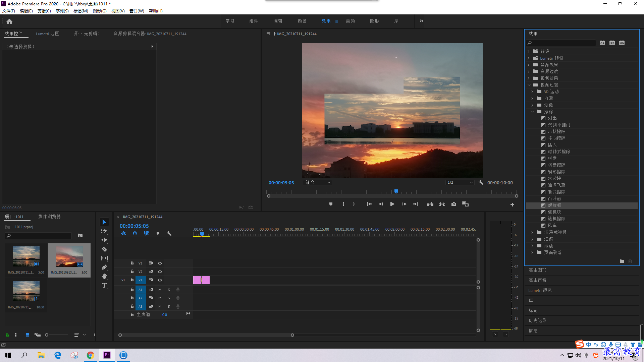This screenshot has width=644, height=362.
Task: Mute audio track A1
Action: [160, 290]
